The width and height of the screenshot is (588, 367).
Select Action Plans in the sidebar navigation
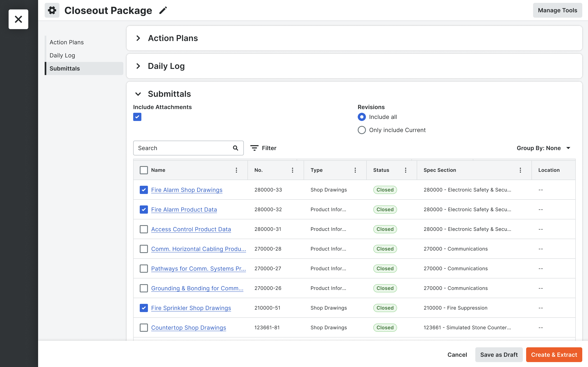pyautogui.click(x=67, y=42)
